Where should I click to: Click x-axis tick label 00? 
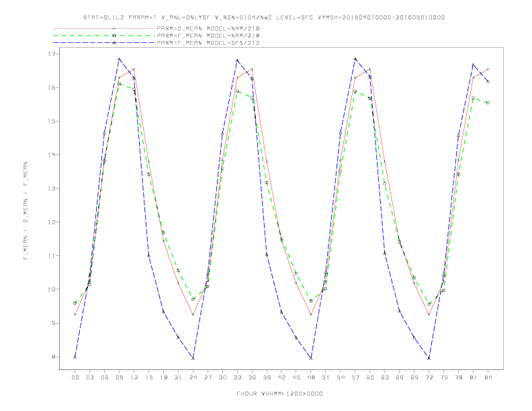click(x=75, y=377)
